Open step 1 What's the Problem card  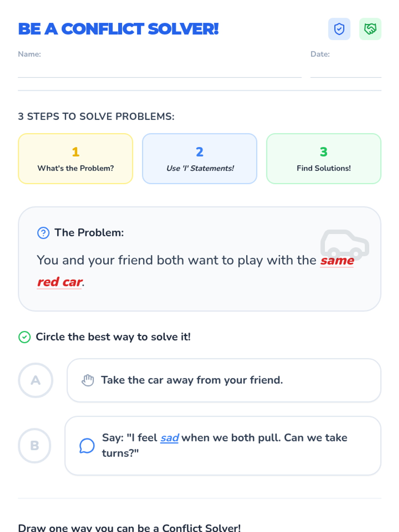click(75, 159)
